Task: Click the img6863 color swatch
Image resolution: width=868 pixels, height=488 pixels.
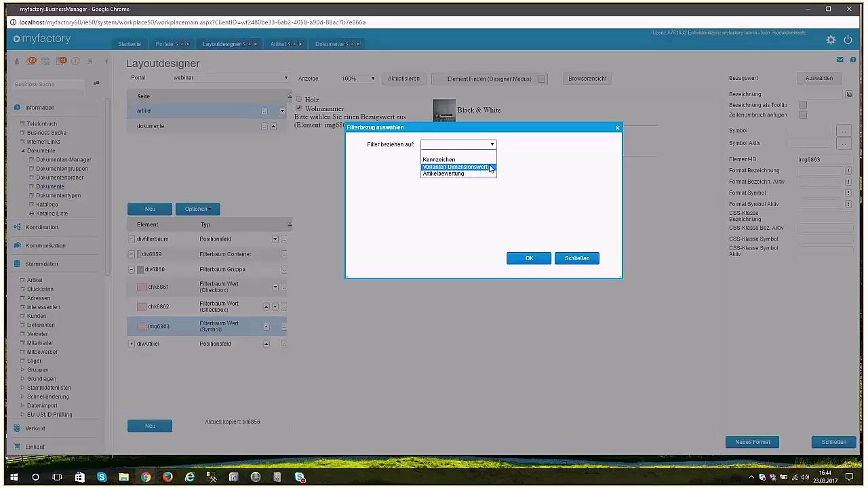Action: tap(142, 327)
